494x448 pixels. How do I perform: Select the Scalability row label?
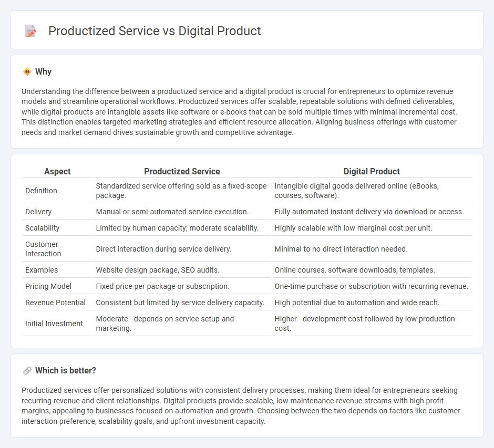pos(42,228)
